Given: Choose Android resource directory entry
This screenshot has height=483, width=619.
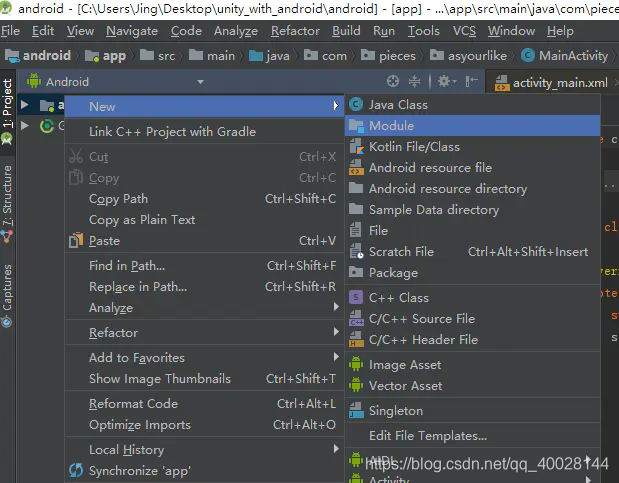Looking at the screenshot, I should tap(473, 188).
